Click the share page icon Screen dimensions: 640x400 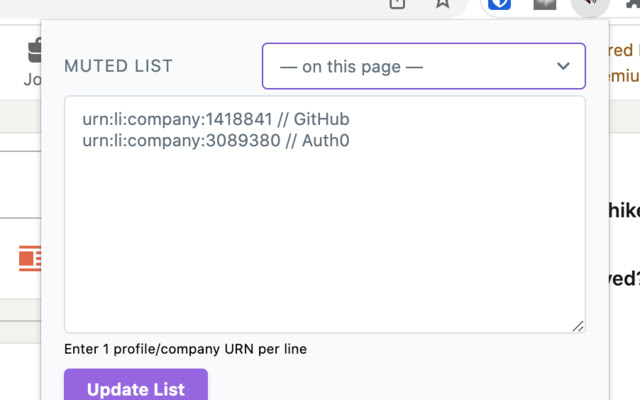(x=397, y=4)
